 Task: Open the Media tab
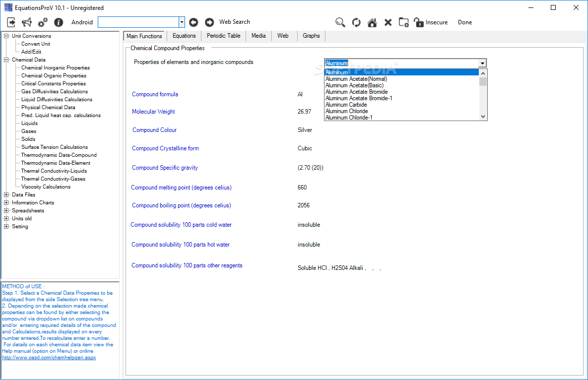[x=259, y=36]
